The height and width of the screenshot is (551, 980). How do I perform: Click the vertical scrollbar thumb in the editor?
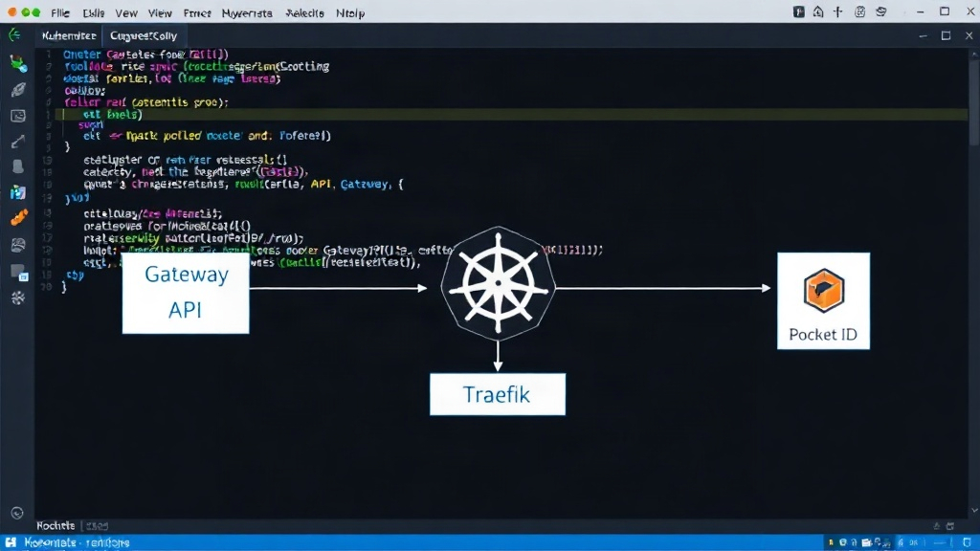click(975, 103)
